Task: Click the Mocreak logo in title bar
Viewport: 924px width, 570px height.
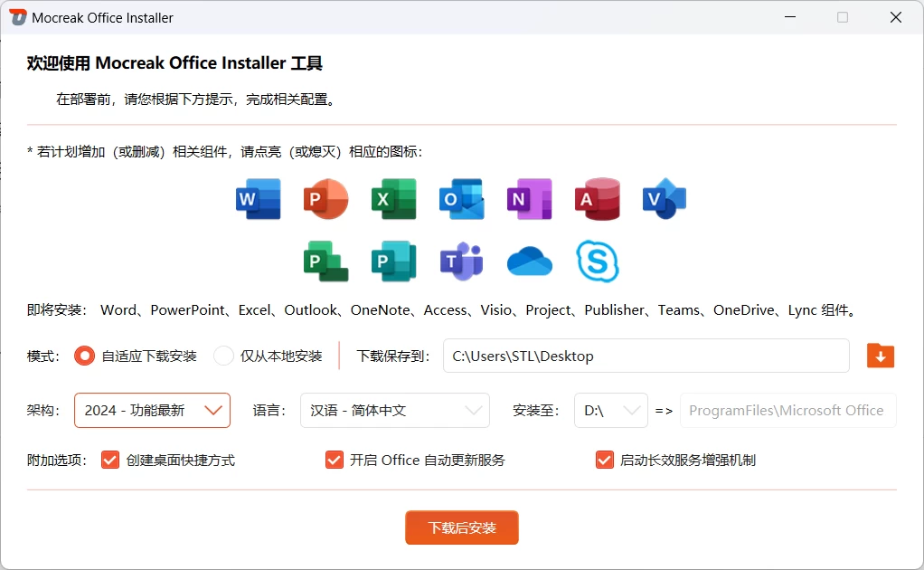Action: coord(18,18)
